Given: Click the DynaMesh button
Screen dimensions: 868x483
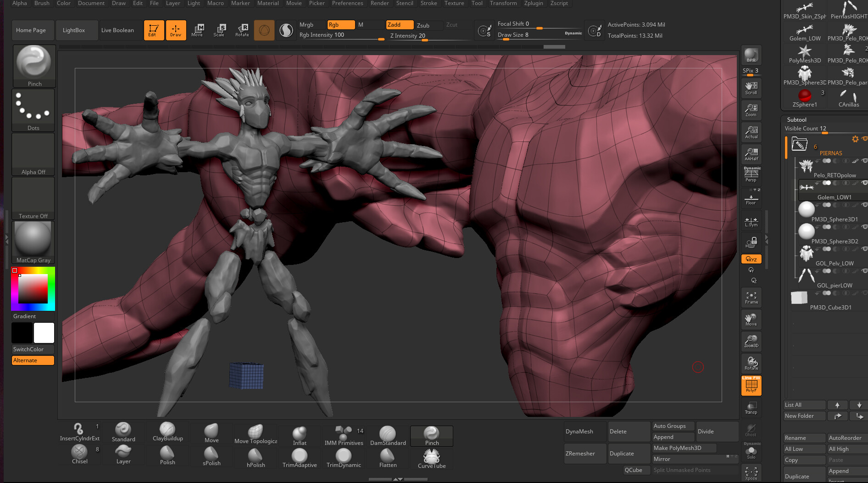Looking at the screenshot, I should coord(580,431).
